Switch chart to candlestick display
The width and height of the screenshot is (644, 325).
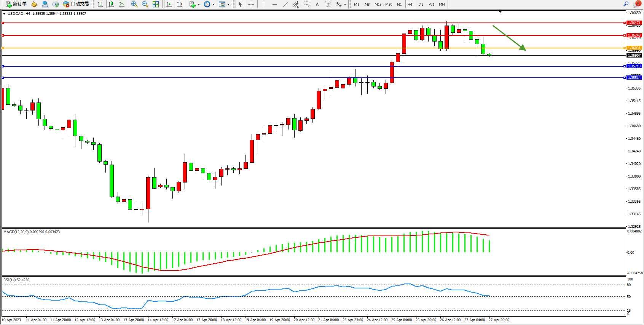click(111, 4)
